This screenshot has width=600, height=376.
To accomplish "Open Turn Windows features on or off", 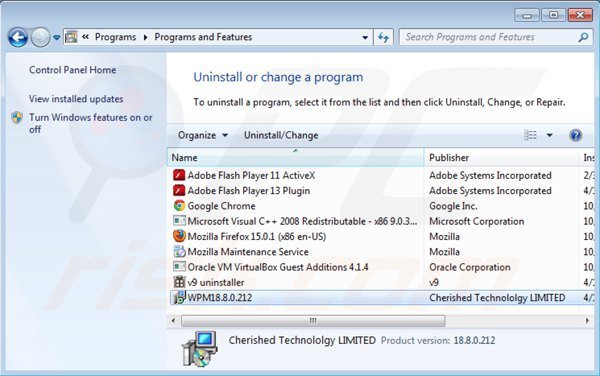I will click(x=91, y=123).
